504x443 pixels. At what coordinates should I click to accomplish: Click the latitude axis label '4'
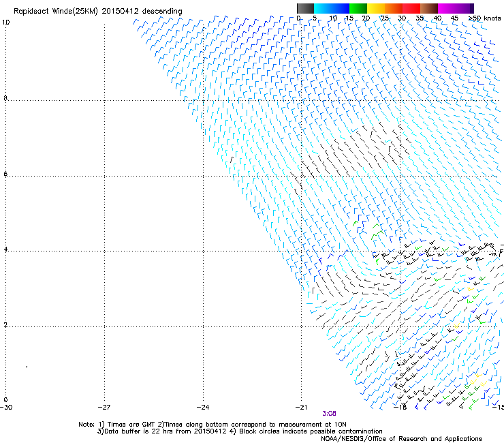(5, 249)
